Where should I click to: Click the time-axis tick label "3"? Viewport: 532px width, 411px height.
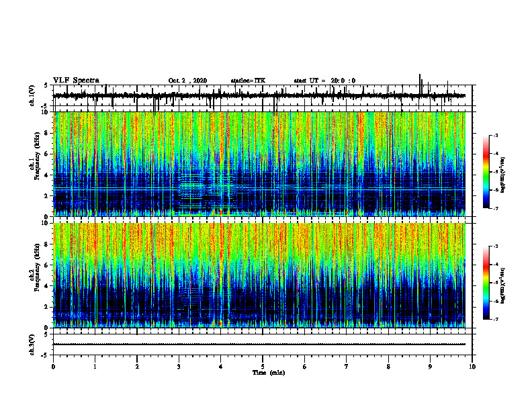pyautogui.click(x=179, y=367)
